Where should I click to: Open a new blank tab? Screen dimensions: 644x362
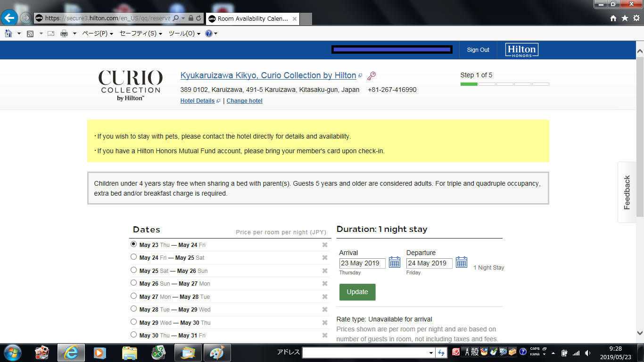306,19
